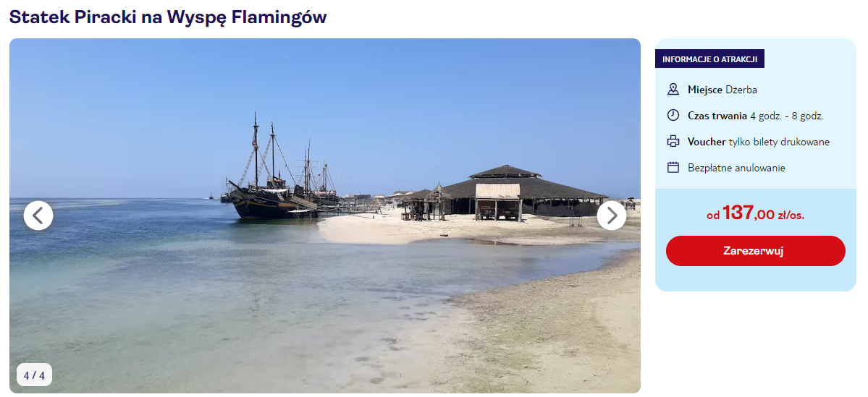
Task: Select the Dżerba location text
Action: (x=741, y=90)
